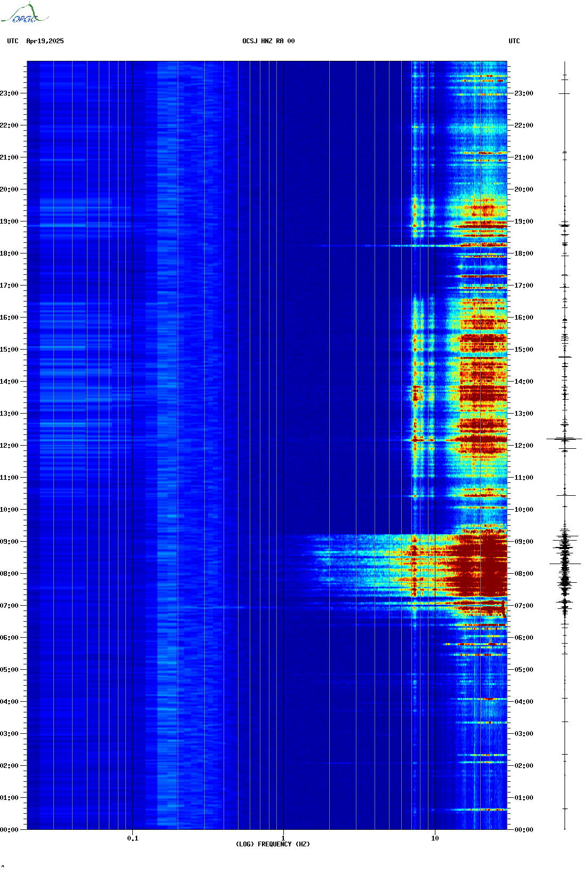Click the 1 Hz frequency axis label
Screen dimensions: 588x872
[283, 838]
